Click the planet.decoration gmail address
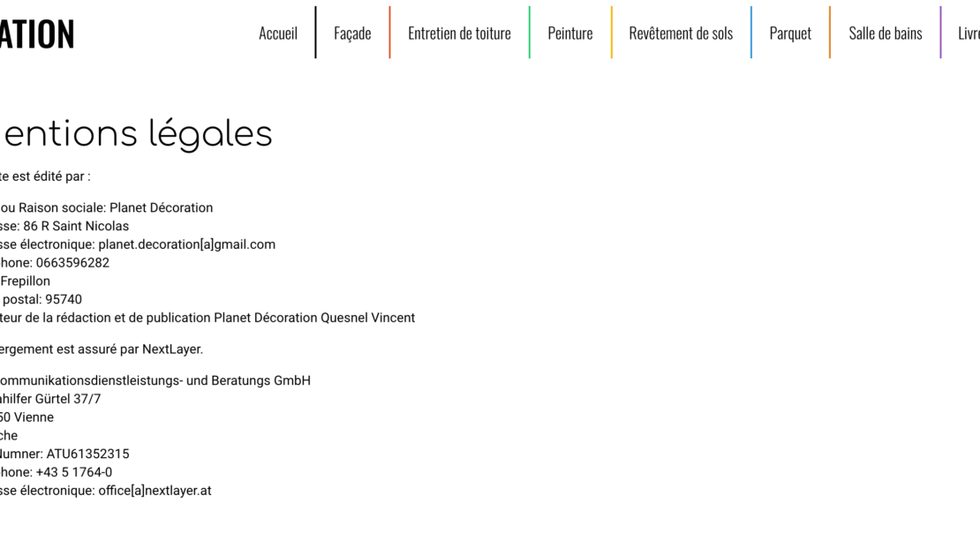The height and width of the screenshot is (556, 980). (x=186, y=244)
